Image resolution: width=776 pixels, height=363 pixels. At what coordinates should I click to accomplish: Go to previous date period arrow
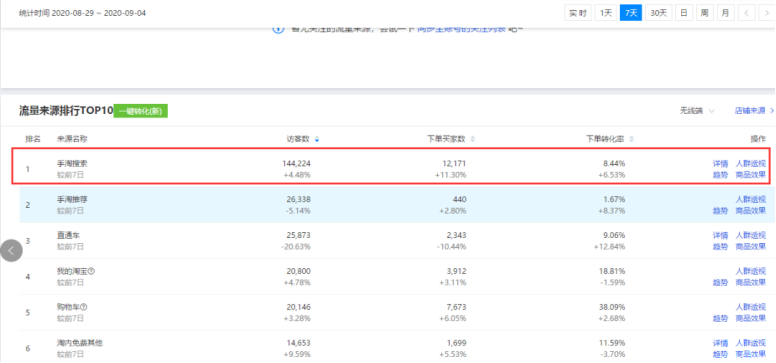(x=746, y=13)
